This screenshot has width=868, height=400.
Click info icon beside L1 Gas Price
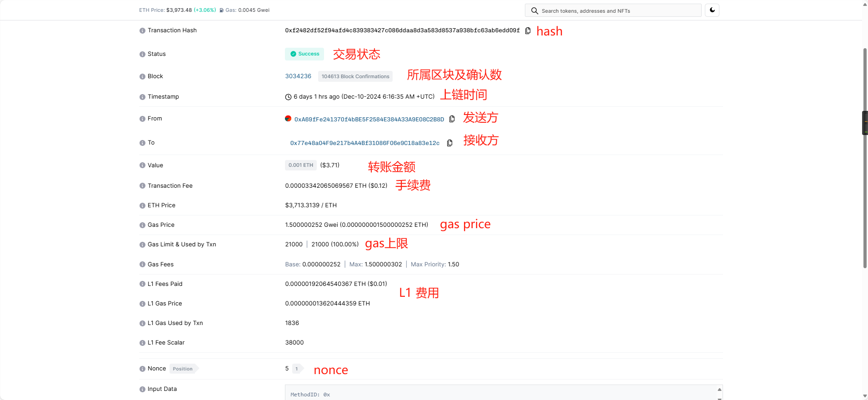[142, 304]
